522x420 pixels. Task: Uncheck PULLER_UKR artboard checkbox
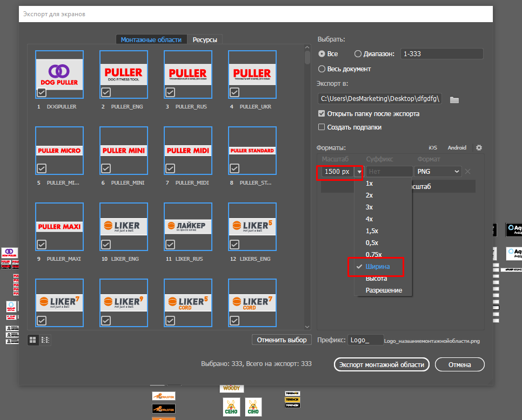tap(235, 92)
